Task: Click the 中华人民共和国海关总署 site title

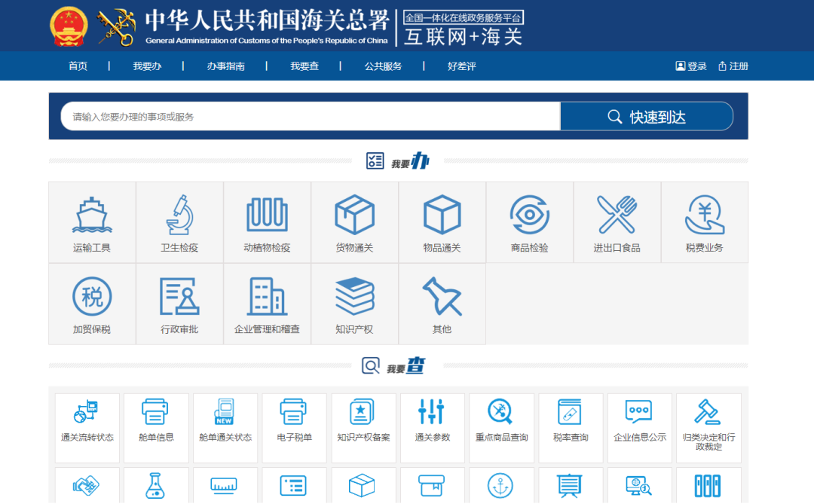Action: 267,21
